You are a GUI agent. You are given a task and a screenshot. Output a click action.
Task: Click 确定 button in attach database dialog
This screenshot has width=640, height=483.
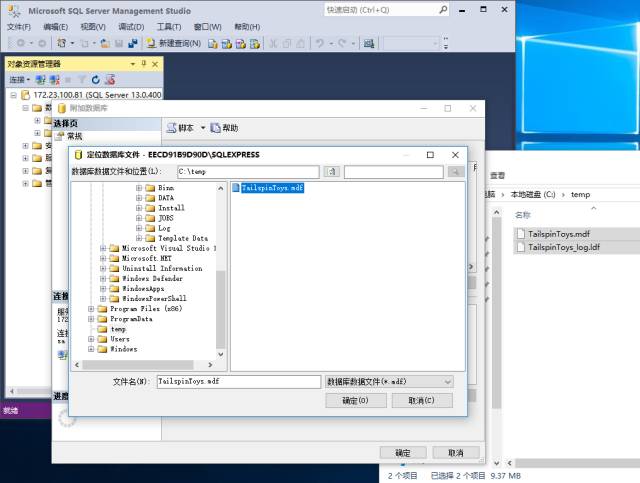pos(403,452)
